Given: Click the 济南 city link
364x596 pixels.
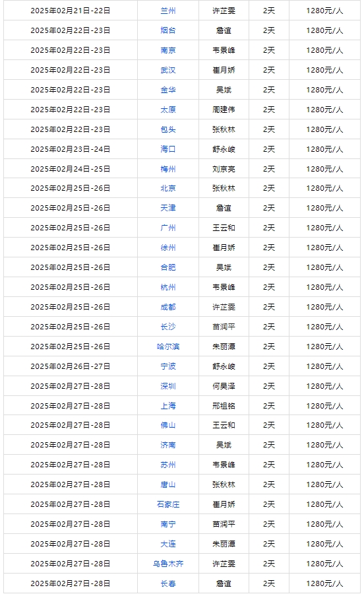Looking at the screenshot, I should tap(167, 445).
